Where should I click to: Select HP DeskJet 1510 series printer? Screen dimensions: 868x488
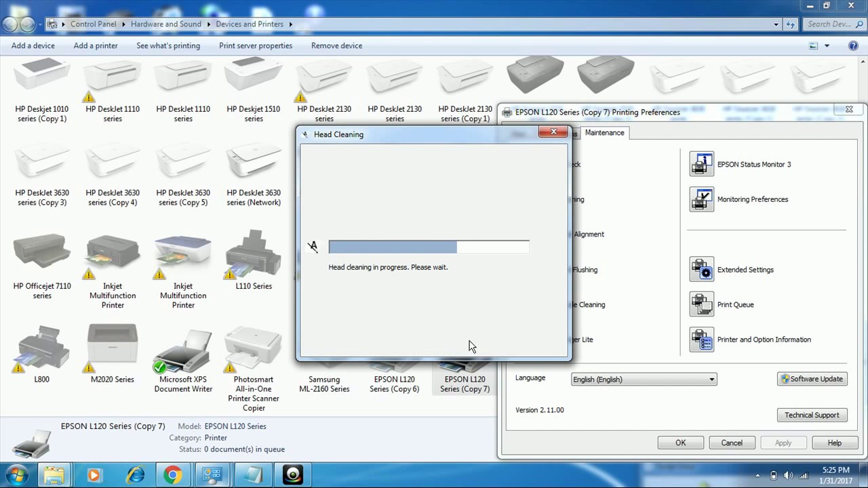point(254,90)
